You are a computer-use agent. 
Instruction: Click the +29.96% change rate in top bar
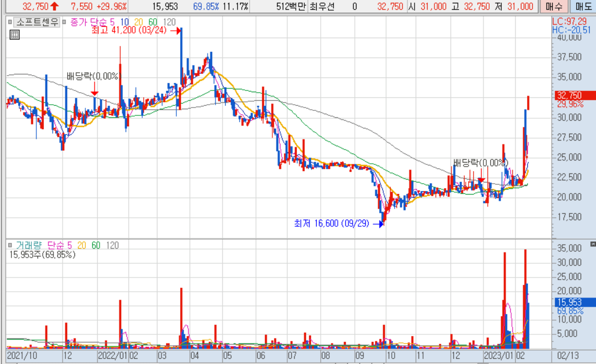tap(111, 6)
